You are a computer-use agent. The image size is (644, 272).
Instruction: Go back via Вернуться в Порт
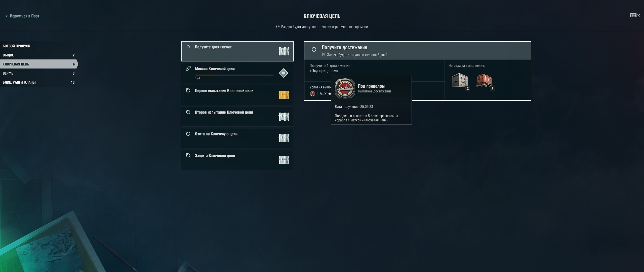point(22,16)
